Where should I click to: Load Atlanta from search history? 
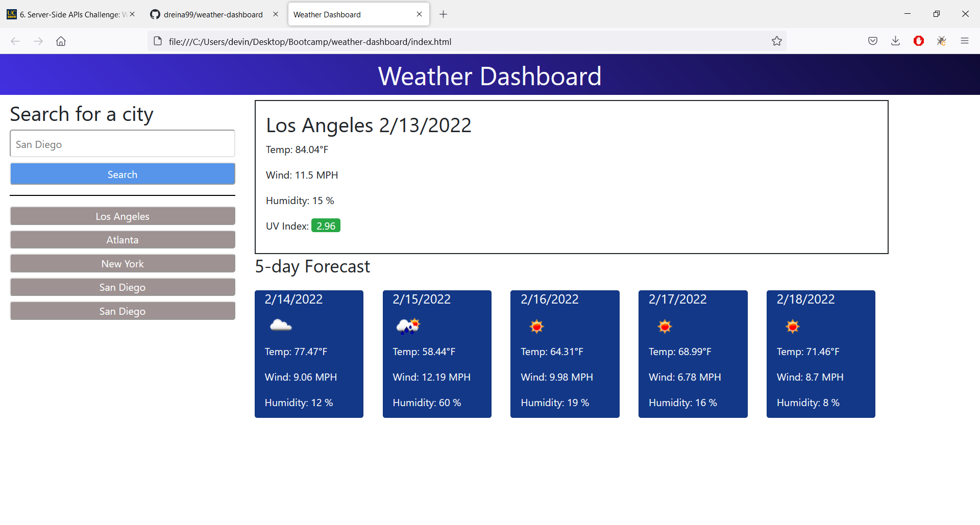click(x=122, y=239)
